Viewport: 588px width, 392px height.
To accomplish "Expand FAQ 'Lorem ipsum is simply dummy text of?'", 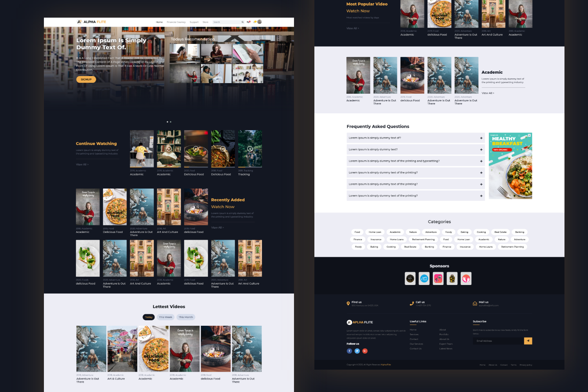I will click(x=416, y=138).
